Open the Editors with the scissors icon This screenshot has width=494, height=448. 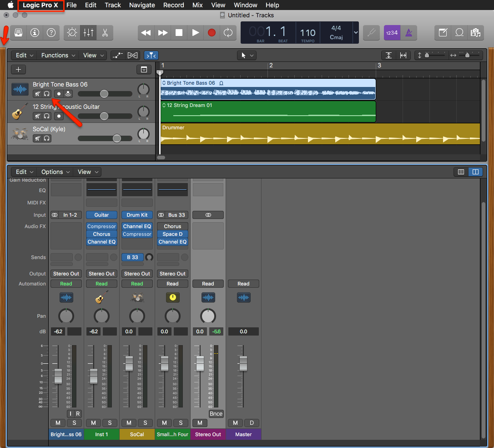[x=105, y=33]
